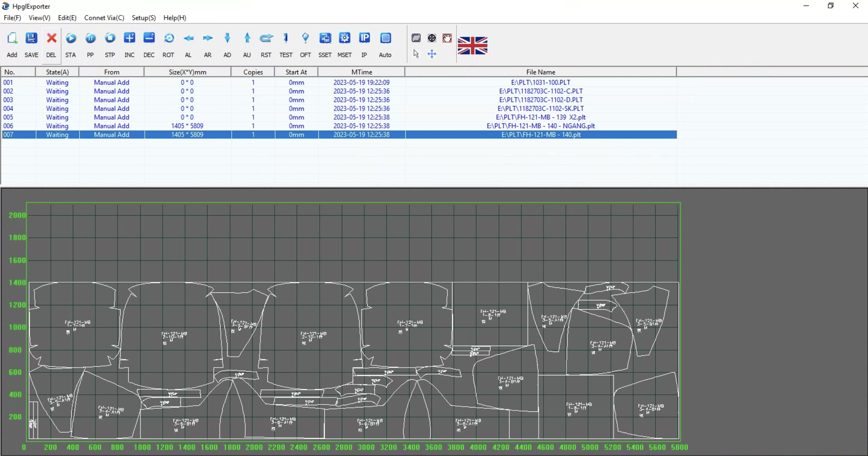Open the Connet Via(C) menu

tap(104, 17)
